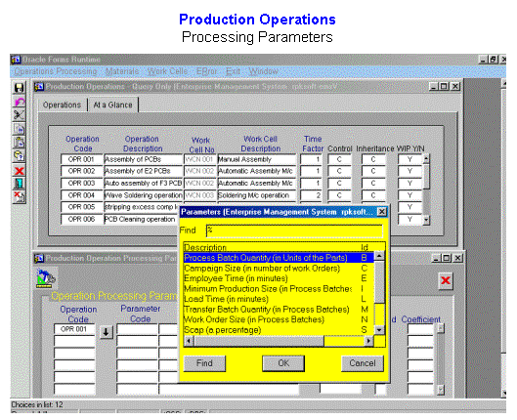Click first Coefficient field in lower window
Viewport: 517px width, 420px height.
point(420,329)
